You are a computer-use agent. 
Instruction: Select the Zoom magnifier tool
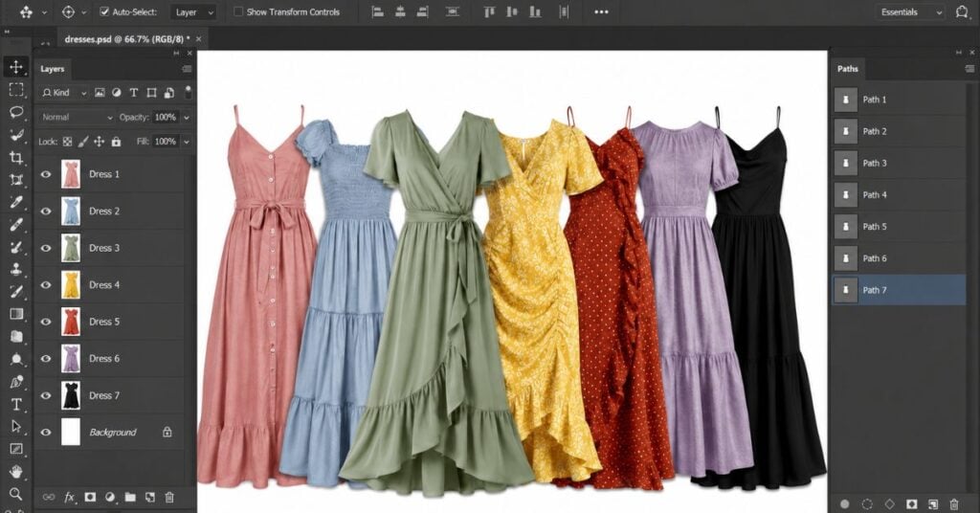[16, 494]
